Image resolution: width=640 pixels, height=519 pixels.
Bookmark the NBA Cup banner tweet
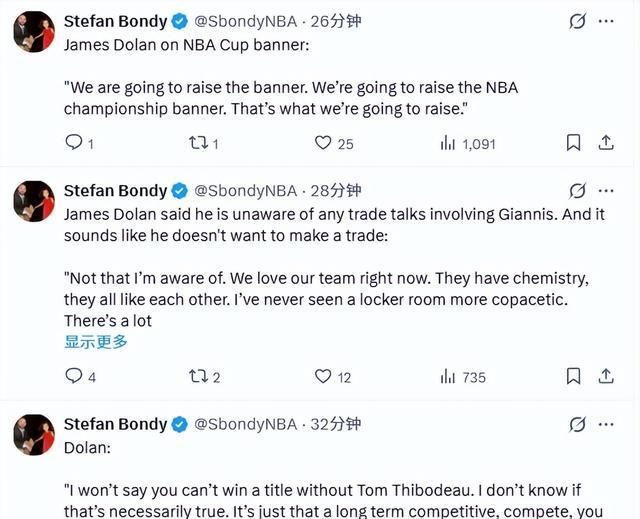coord(573,143)
